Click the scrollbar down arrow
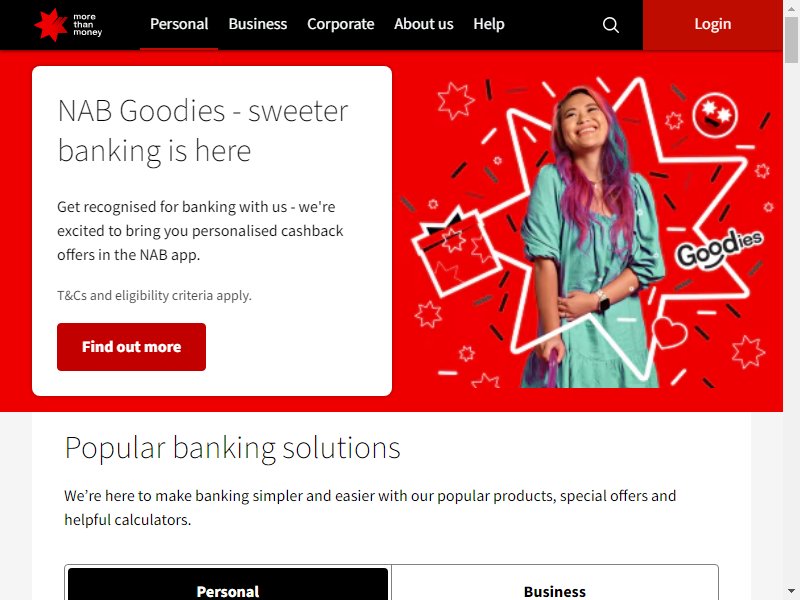The width and height of the screenshot is (800, 600). (791, 591)
